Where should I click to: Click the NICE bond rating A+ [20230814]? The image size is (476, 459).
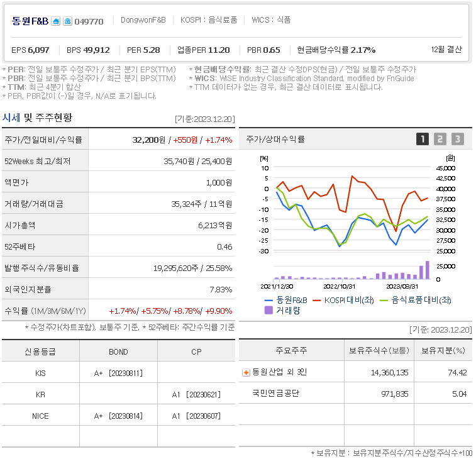118,416
